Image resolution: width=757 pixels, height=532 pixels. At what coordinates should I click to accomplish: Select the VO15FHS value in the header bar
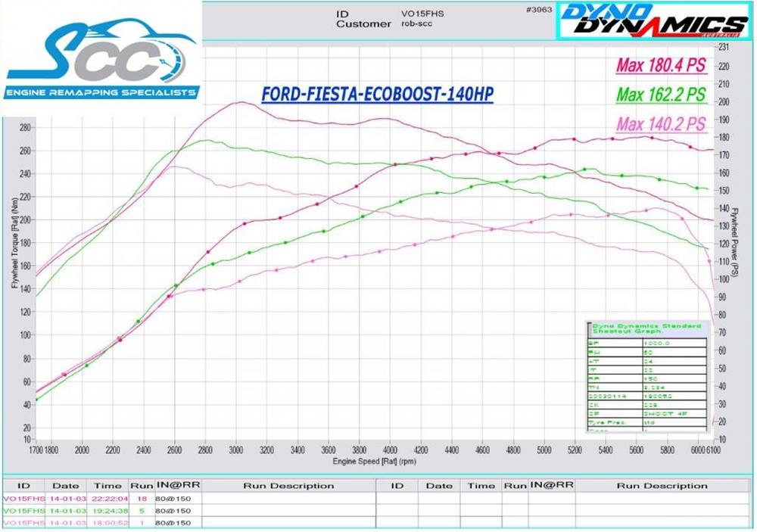pos(422,14)
